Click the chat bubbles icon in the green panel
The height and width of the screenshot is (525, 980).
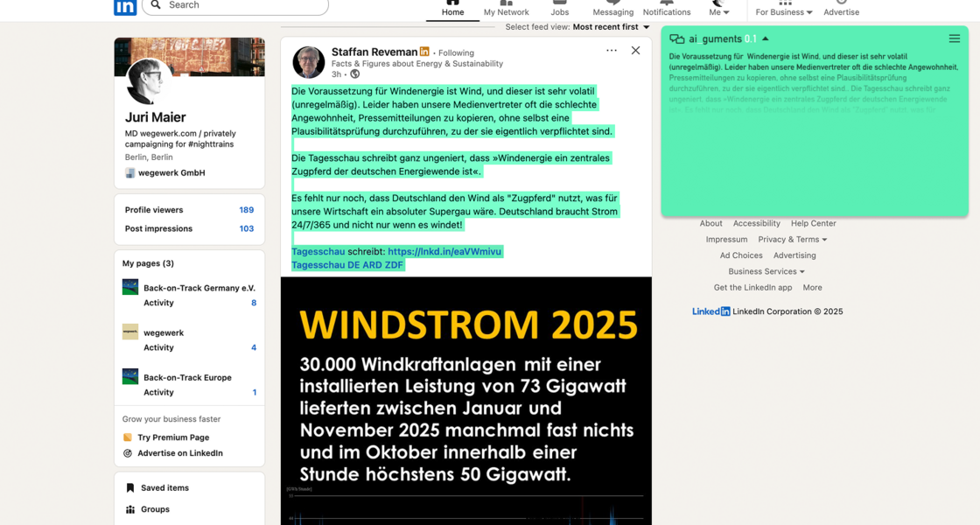point(676,39)
